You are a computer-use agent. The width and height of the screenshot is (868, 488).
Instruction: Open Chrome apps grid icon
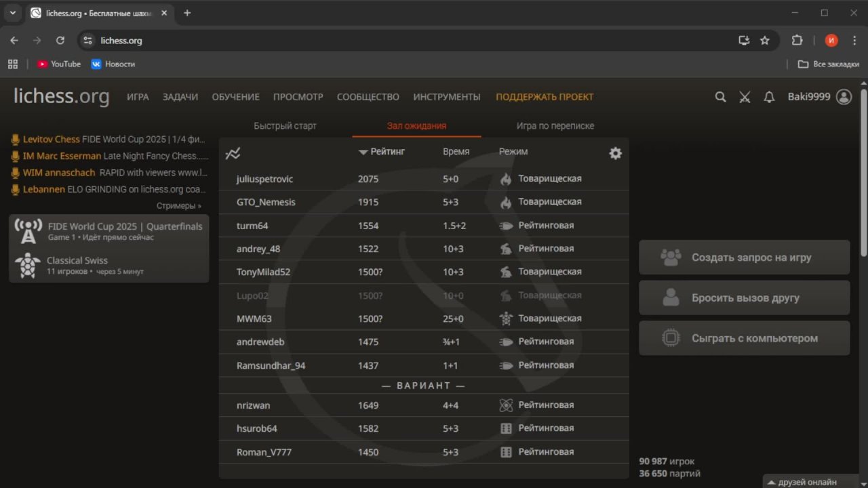(13, 64)
